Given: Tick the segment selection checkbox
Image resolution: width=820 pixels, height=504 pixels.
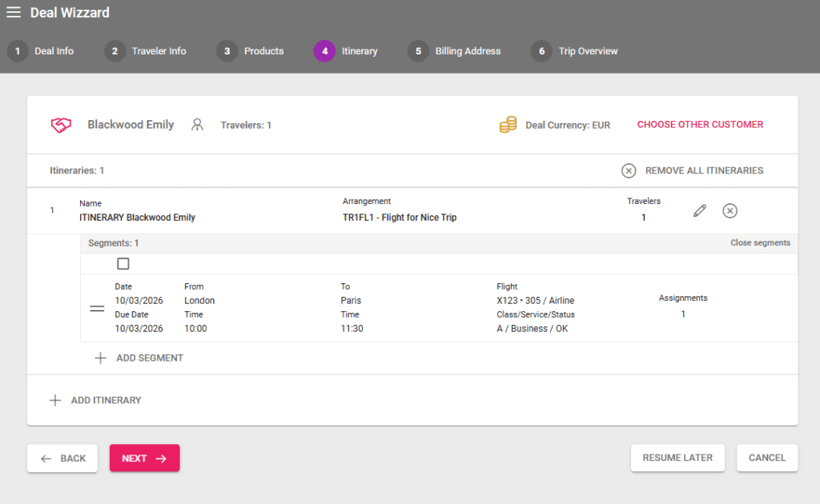Looking at the screenshot, I should [x=123, y=264].
